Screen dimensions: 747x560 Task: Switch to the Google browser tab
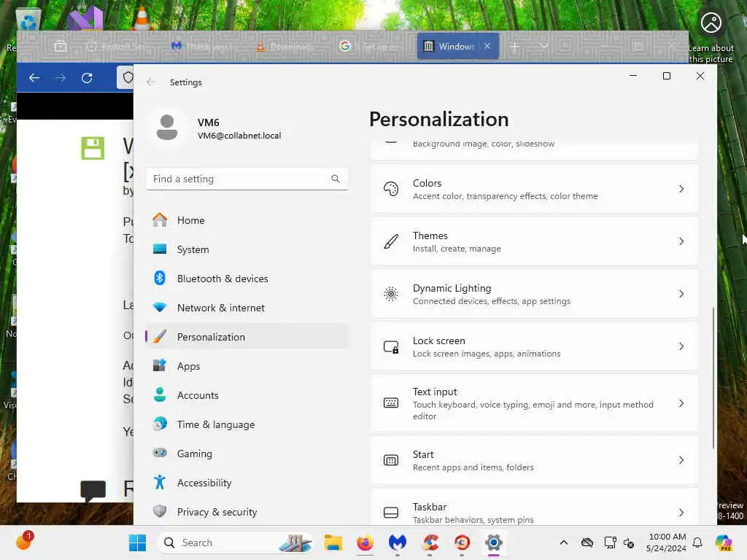coord(369,46)
